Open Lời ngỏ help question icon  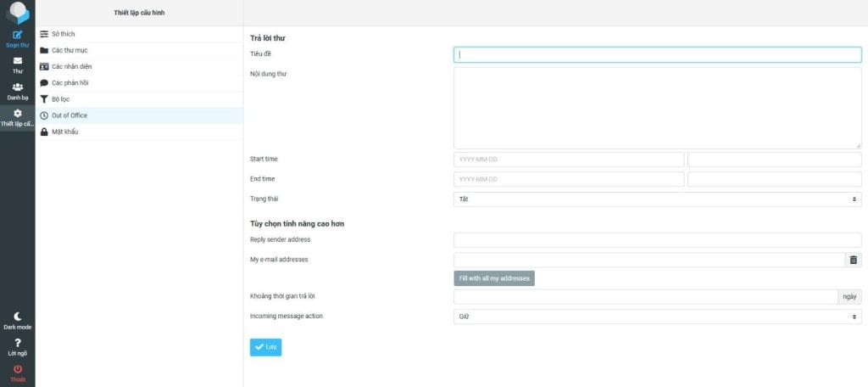(x=18, y=343)
